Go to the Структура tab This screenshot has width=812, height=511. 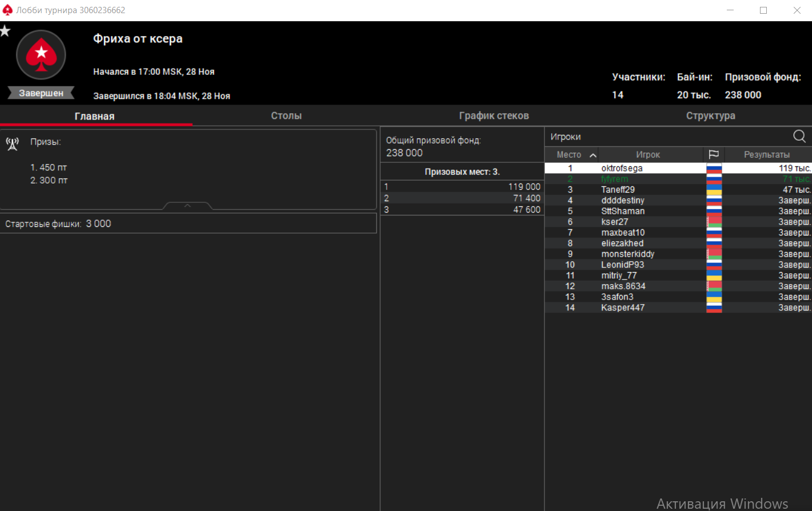(x=710, y=115)
